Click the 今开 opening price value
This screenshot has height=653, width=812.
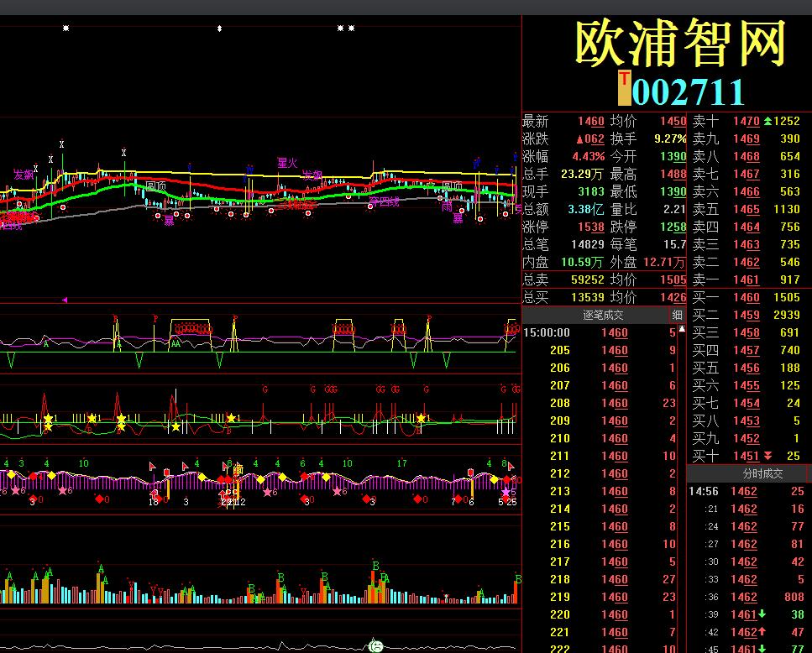pyautogui.click(x=673, y=156)
